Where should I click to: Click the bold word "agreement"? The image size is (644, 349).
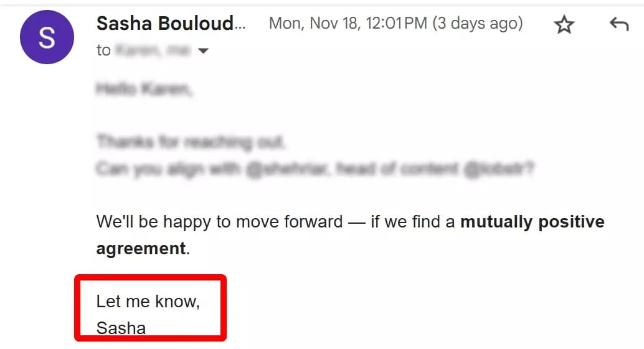[141, 248]
